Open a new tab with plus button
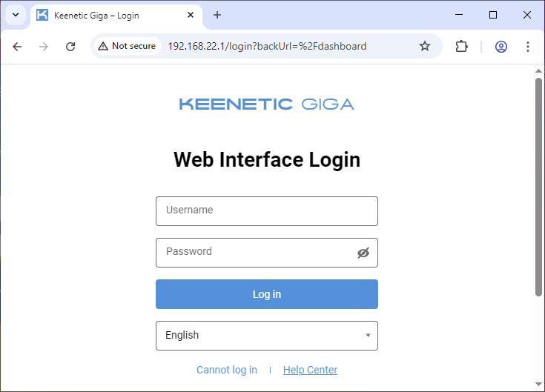The image size is (545, 392). tap(217, 16)
